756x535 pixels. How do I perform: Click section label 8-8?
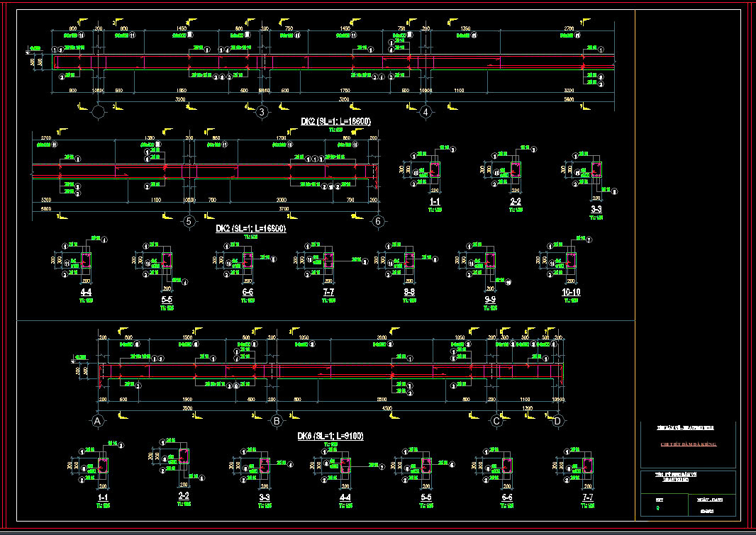click(409, 292)
